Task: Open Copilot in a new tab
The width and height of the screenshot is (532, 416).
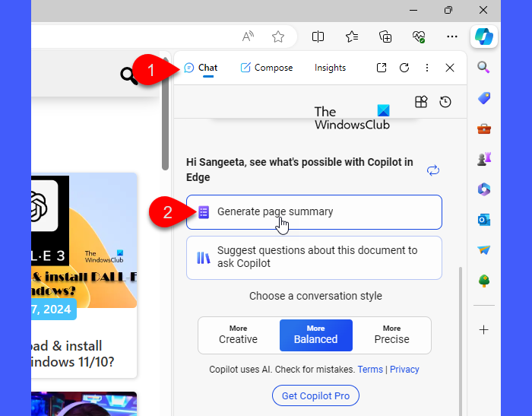Action: point(382,68)
